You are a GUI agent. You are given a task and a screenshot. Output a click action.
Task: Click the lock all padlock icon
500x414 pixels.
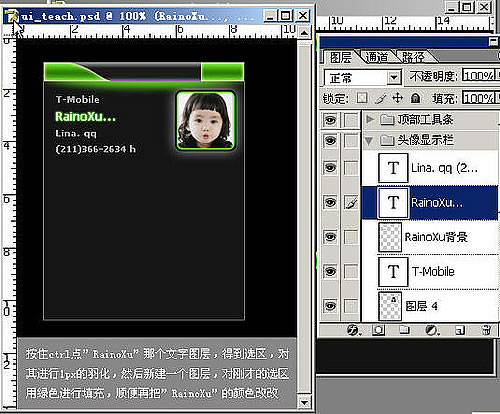coord(415,98)
